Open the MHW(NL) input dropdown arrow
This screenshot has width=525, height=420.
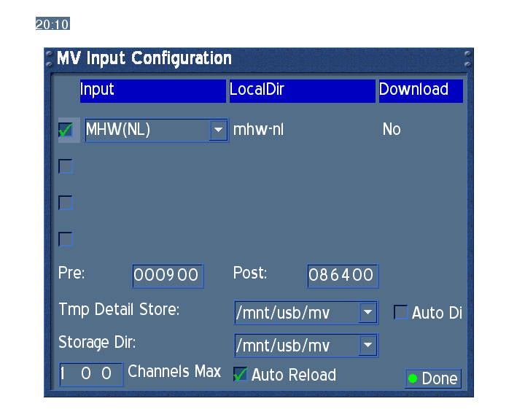pos(218,130)
